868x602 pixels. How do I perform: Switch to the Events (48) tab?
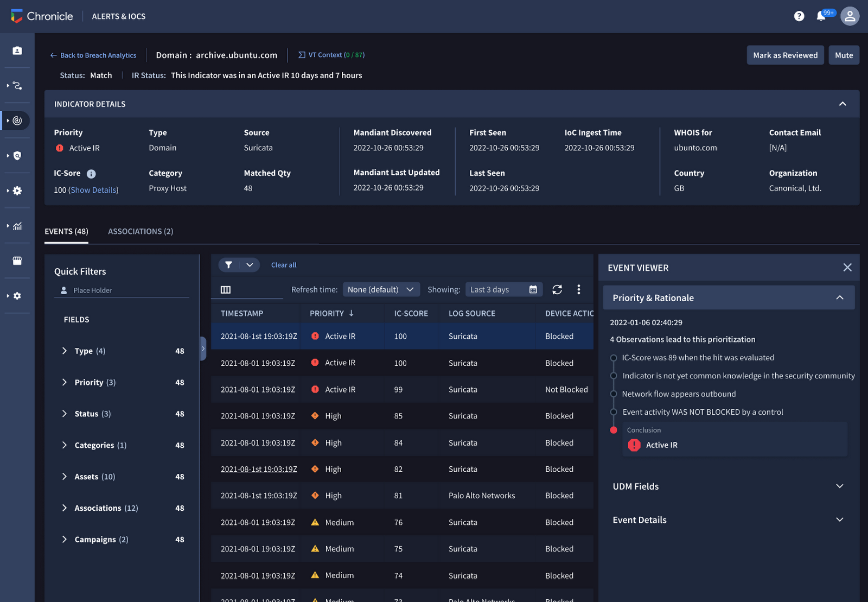tap(66, 231)
